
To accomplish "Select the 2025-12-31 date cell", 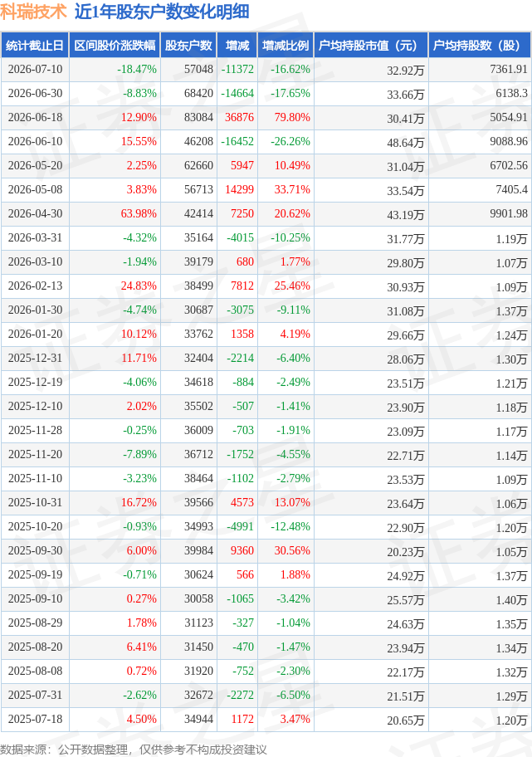I will pos(35,359).
